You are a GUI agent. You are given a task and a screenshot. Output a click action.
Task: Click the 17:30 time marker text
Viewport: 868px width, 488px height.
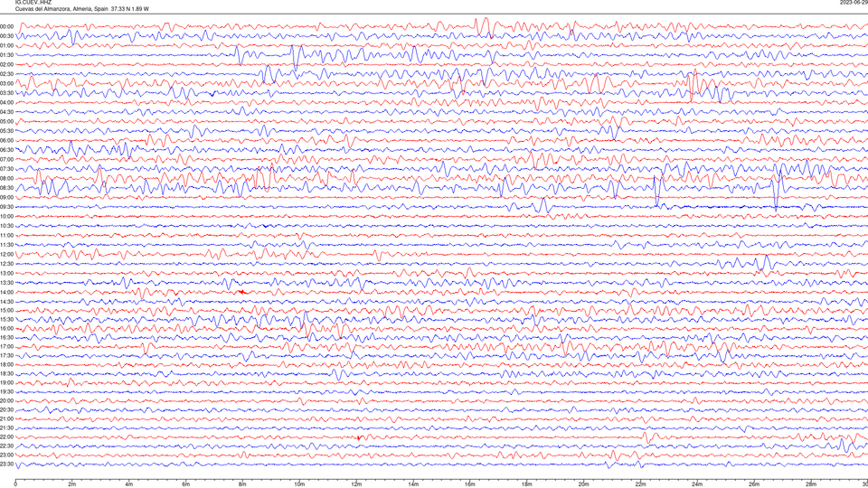coord(6,355)
